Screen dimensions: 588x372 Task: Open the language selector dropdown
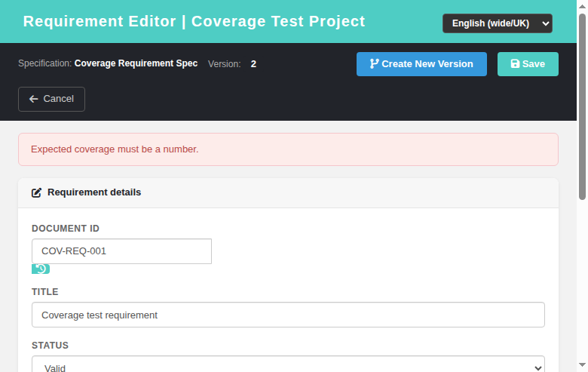pos(498,23)
